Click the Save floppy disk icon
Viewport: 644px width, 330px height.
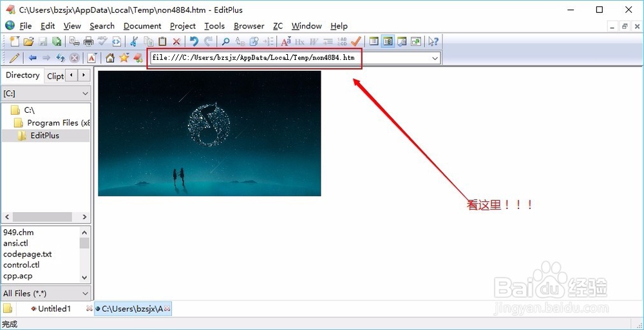pos(43,41)
